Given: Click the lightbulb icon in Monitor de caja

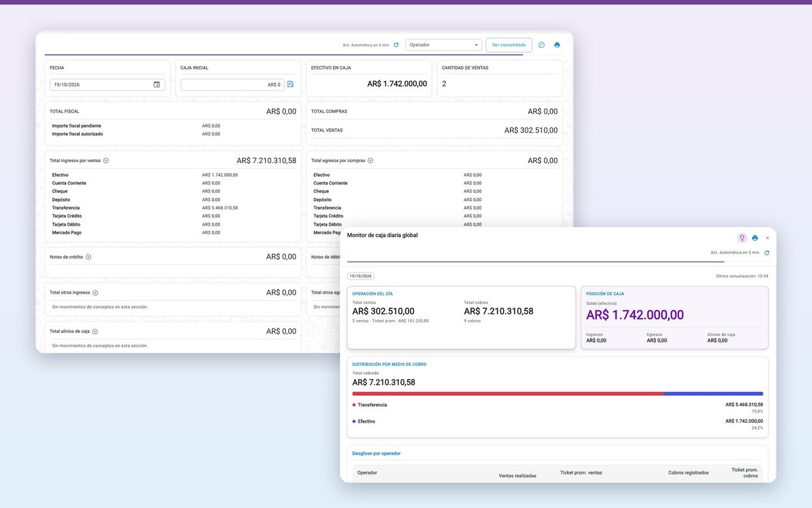Looking at the screenshot, I should [x=742, y=238].
